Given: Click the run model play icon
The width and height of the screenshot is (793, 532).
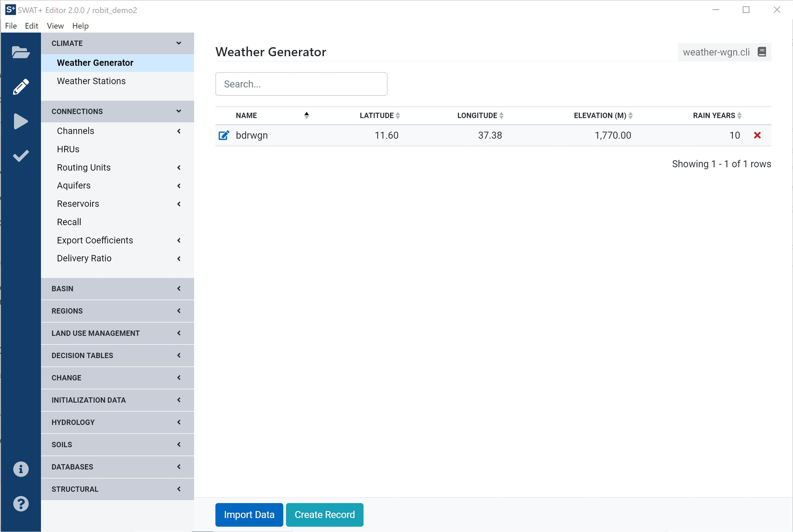Looking at the screenshot, I should (20, 121).
